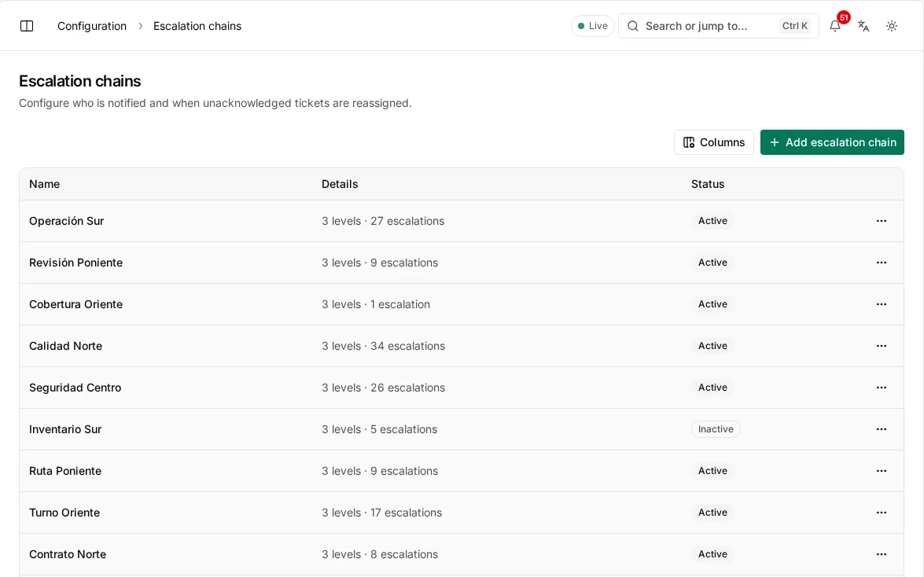The width and height of the screenshot is (924, 577).
Task: Select the Seguridad Centro chain name
Action: (75, 388)
